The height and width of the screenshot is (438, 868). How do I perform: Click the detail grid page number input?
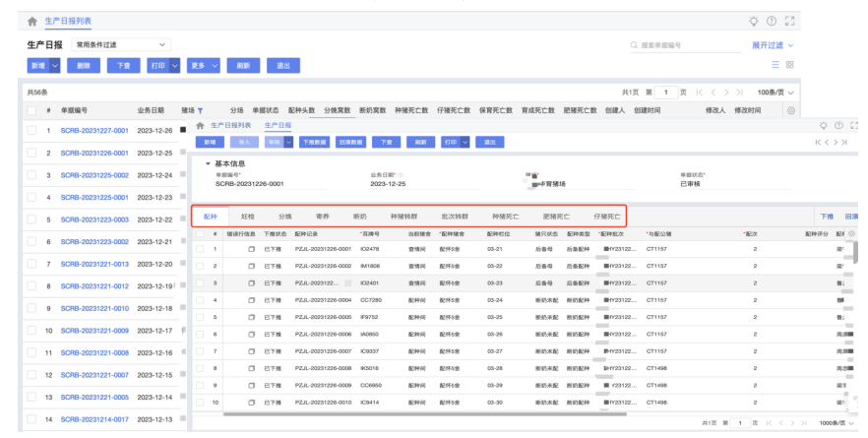click(x=740, y=423)
